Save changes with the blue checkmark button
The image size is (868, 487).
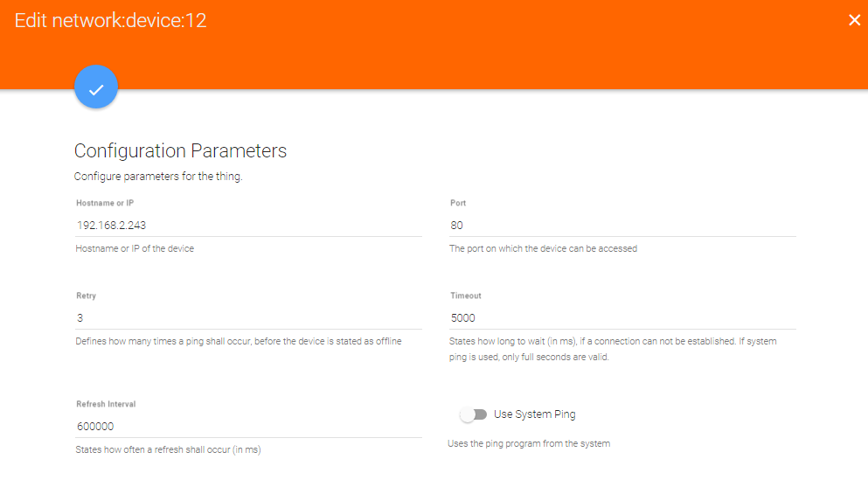(96, 87)
